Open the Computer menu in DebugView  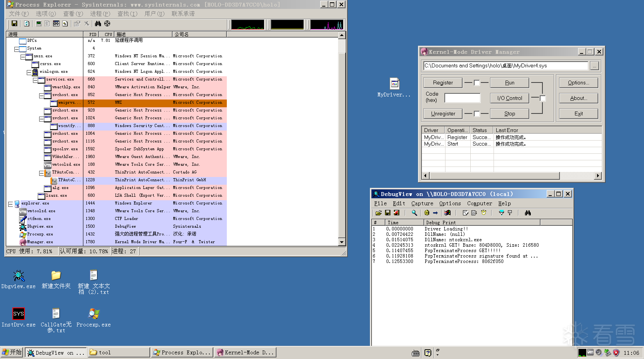[x=480, y=203]
